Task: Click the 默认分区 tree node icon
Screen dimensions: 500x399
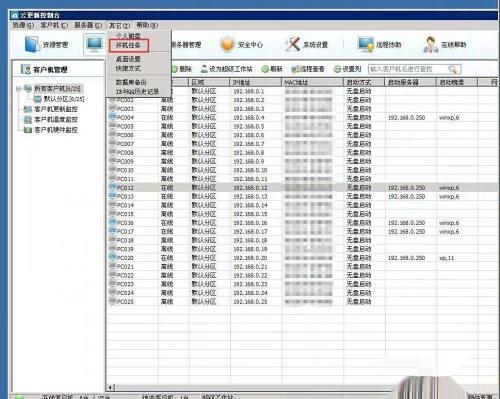Action: point(38,99)
